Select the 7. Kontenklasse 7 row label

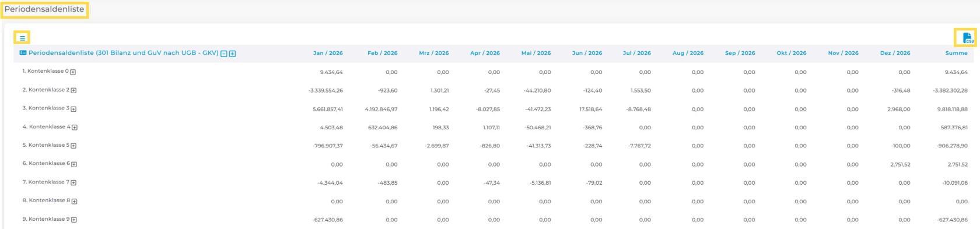[x=46, y=182]
